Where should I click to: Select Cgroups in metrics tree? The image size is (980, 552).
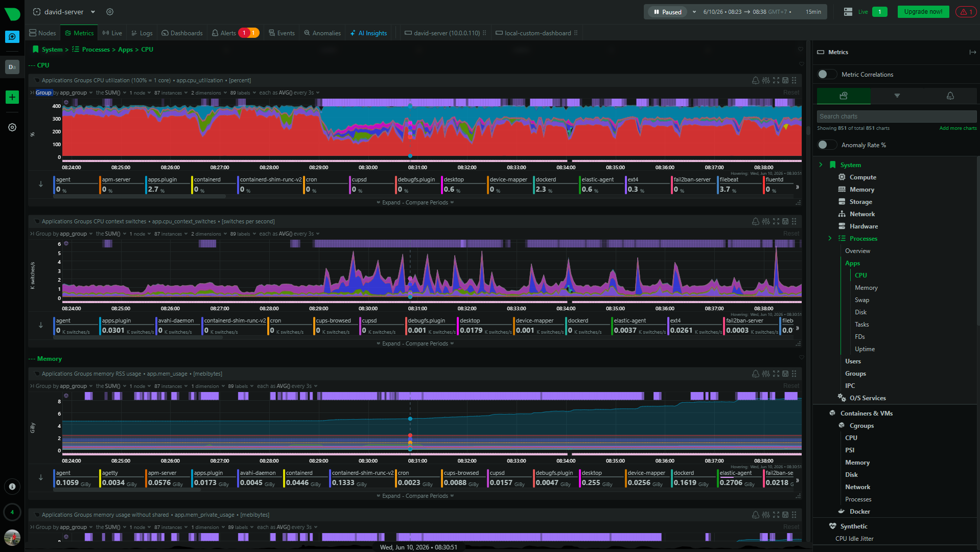coord(861,425)
